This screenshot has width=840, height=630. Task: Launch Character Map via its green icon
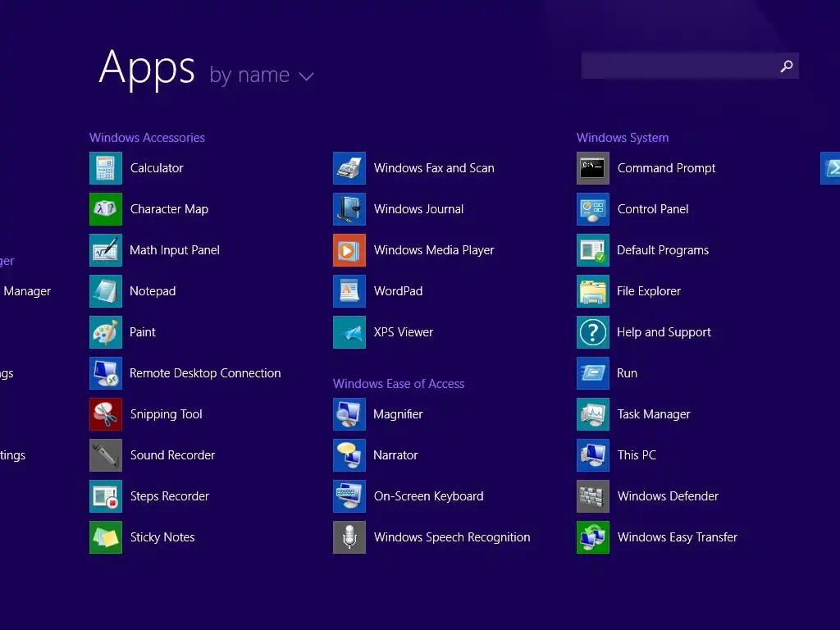[106, 209]
